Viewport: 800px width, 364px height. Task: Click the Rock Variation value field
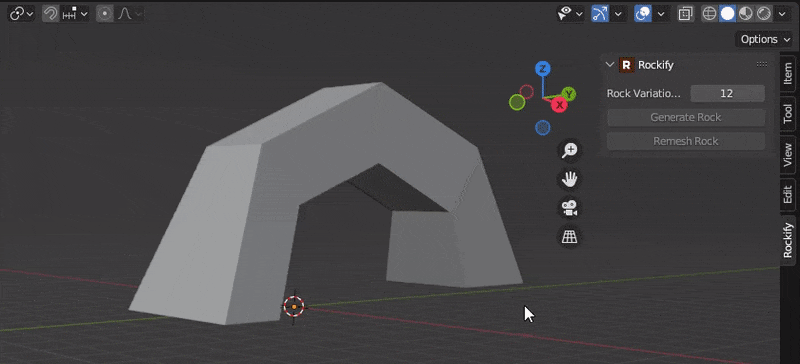click(727, 93)
